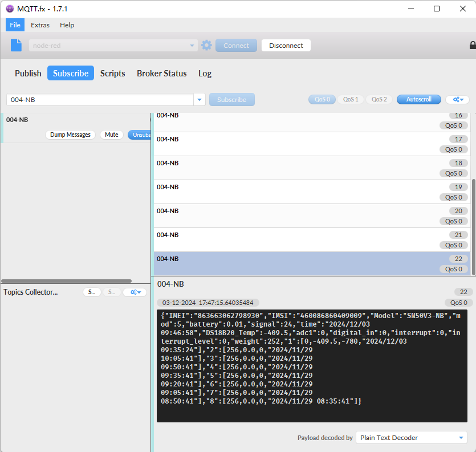This screenshot has height=452, width=476.
Task: Select the 004-NB subscription entry in left panel
Action: [76, 128]
